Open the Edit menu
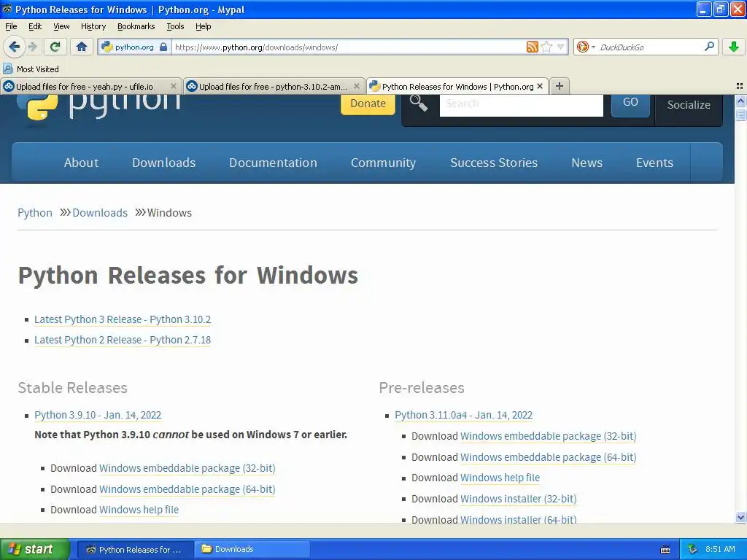The image size is (747, 560). point(35,27)
